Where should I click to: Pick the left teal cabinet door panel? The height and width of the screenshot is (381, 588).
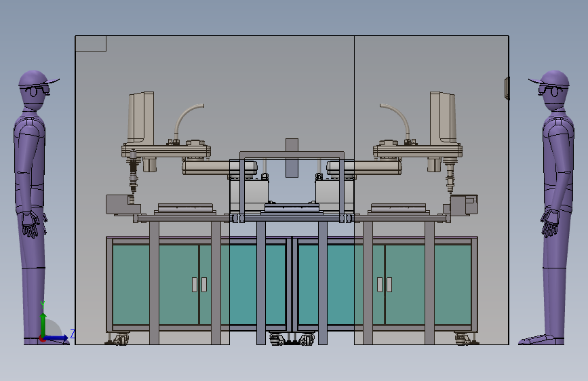click(199, 285)
